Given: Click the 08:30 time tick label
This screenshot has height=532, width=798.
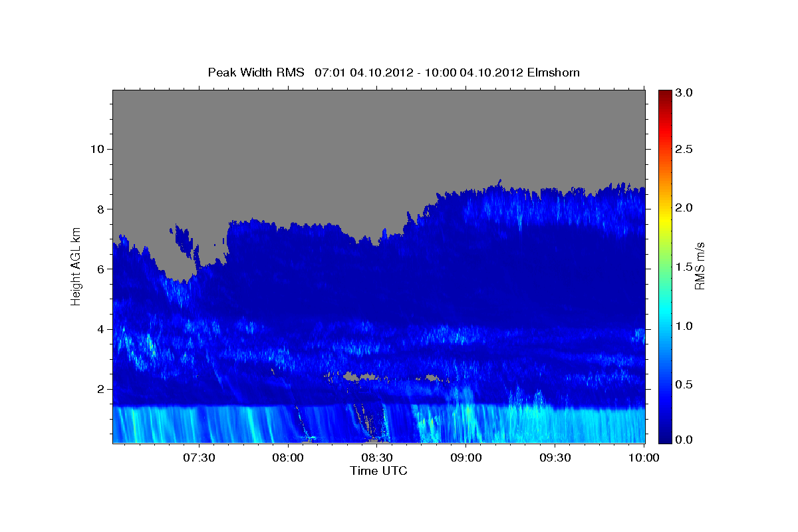Looking at the screenshot, I should click(377, 458).
